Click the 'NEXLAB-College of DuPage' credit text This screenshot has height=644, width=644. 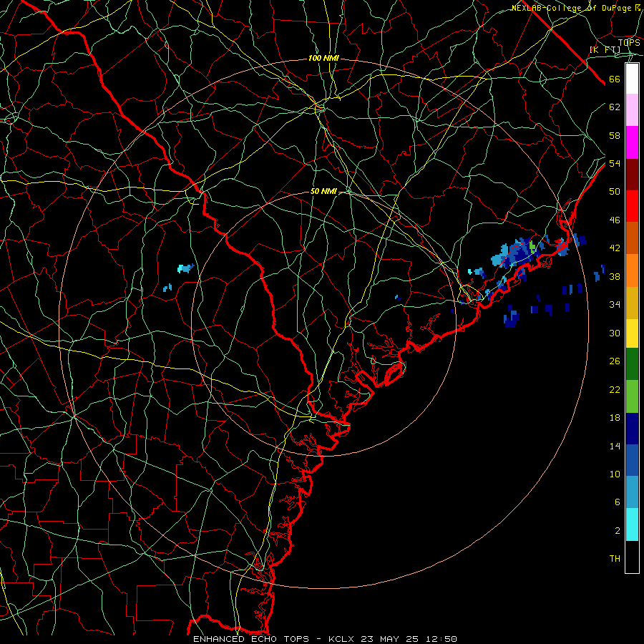click(571, 8)
